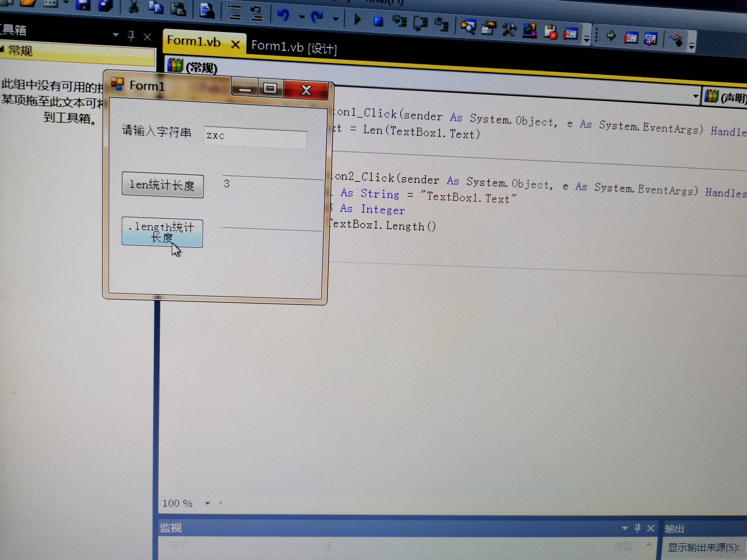This screenshot has width=747, height=560.
Task: Open the Error List icon
Action: pos(550,32)
